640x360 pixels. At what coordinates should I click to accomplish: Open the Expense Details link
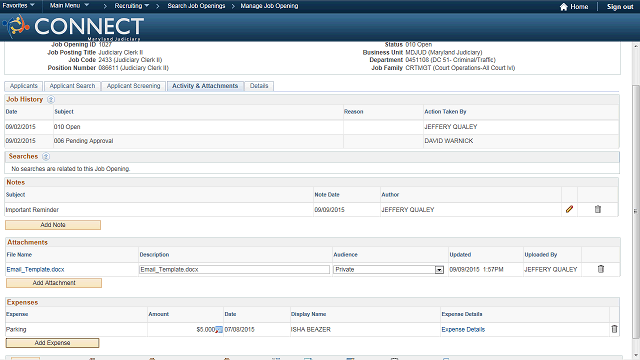coord(463,329)
